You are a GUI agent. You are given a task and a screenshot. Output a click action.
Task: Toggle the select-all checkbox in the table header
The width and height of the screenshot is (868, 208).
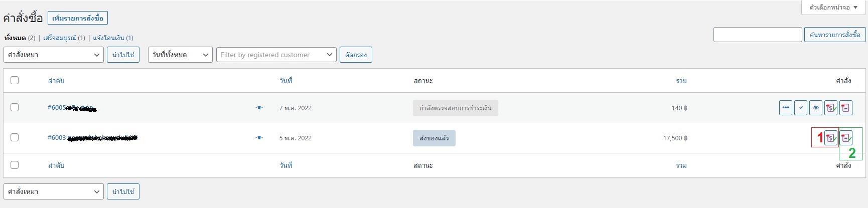pos(15,80)
